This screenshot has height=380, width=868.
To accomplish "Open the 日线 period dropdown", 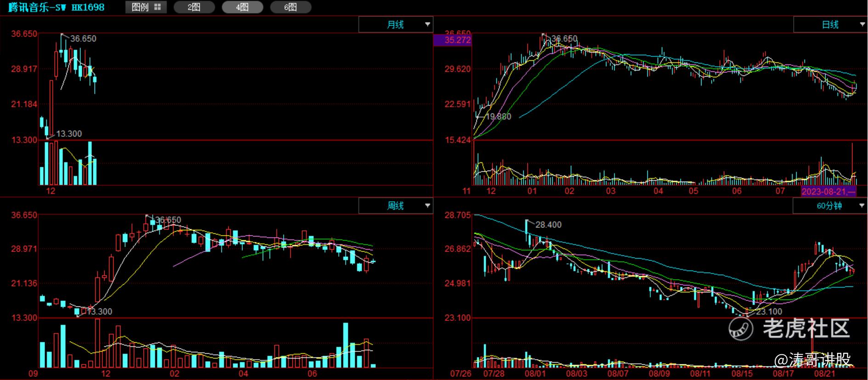I will (830, 24).
